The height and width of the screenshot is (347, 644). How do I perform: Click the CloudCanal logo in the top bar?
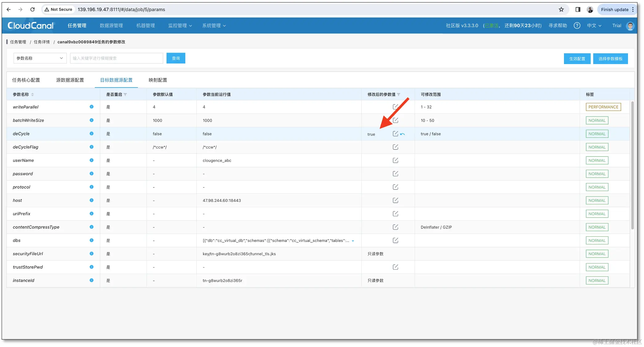coord(30,26)
